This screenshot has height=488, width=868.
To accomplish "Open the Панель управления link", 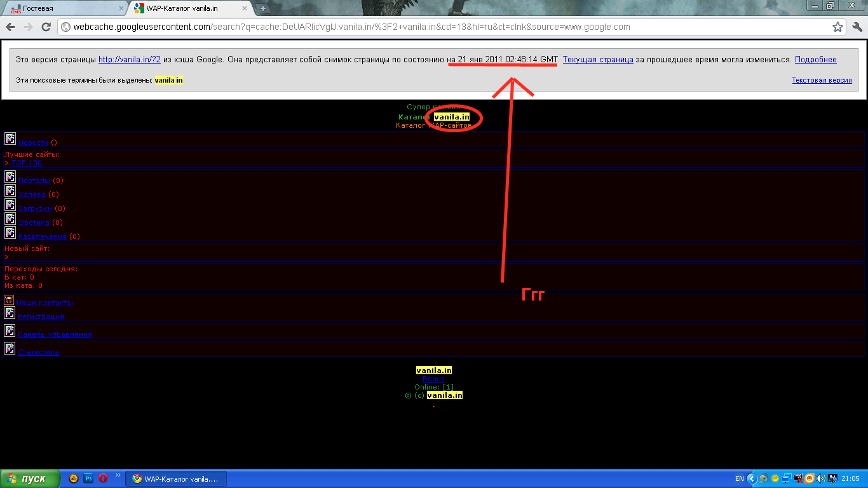I will pos(55,334).
